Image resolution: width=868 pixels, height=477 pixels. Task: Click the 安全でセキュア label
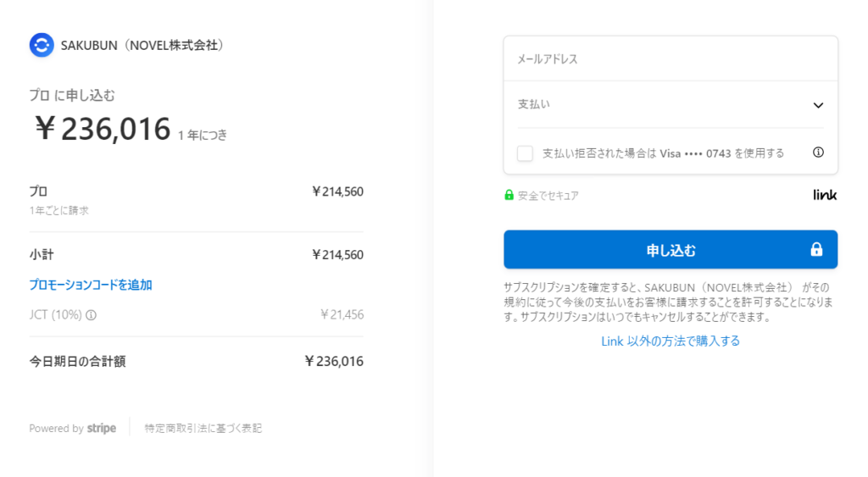548,196
